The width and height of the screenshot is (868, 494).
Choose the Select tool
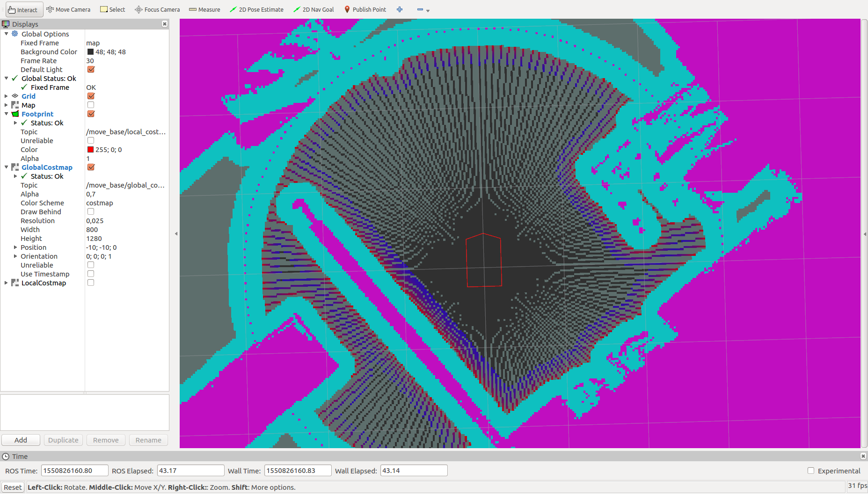click(x=113, y=9)
